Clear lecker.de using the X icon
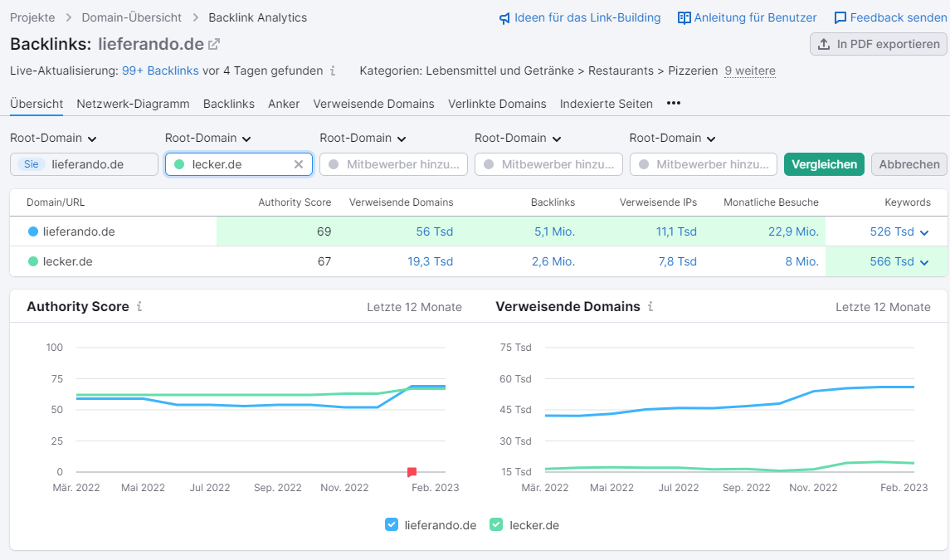This screenshot has width=950, height=560. (x=298, y=164)
